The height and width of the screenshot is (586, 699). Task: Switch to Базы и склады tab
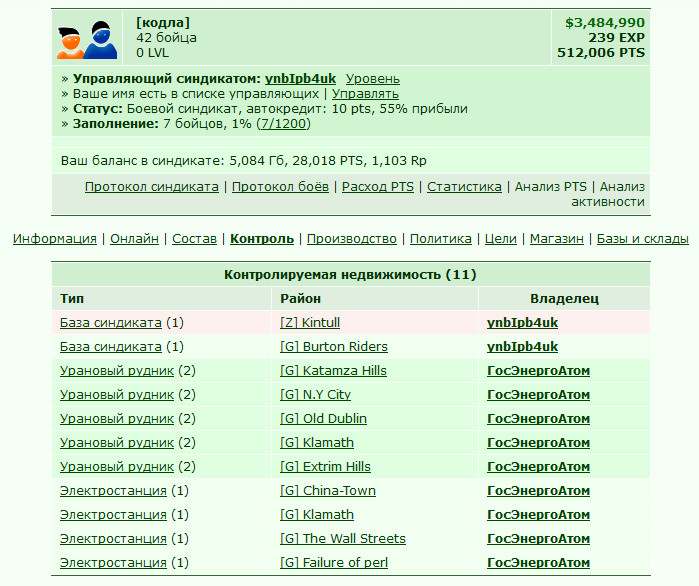pos(643,239)
